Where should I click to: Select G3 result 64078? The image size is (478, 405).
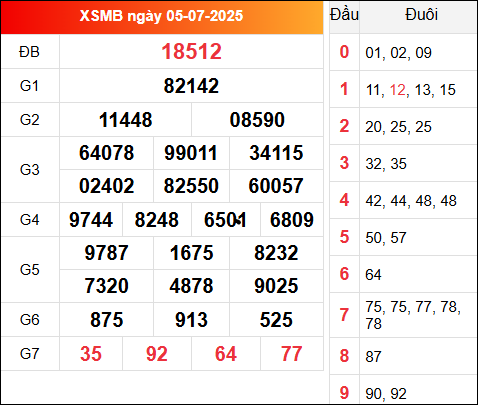point(106,153)
